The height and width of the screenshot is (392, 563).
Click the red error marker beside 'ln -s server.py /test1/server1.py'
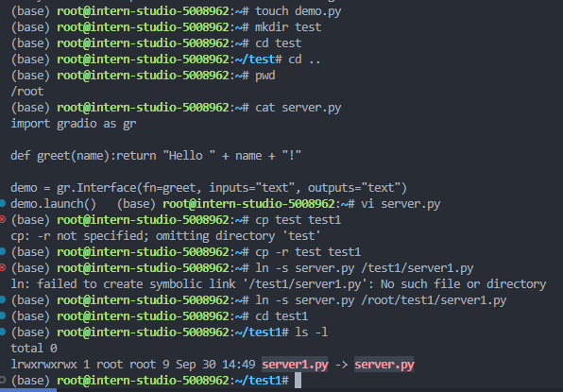click(x=2, y=267)
